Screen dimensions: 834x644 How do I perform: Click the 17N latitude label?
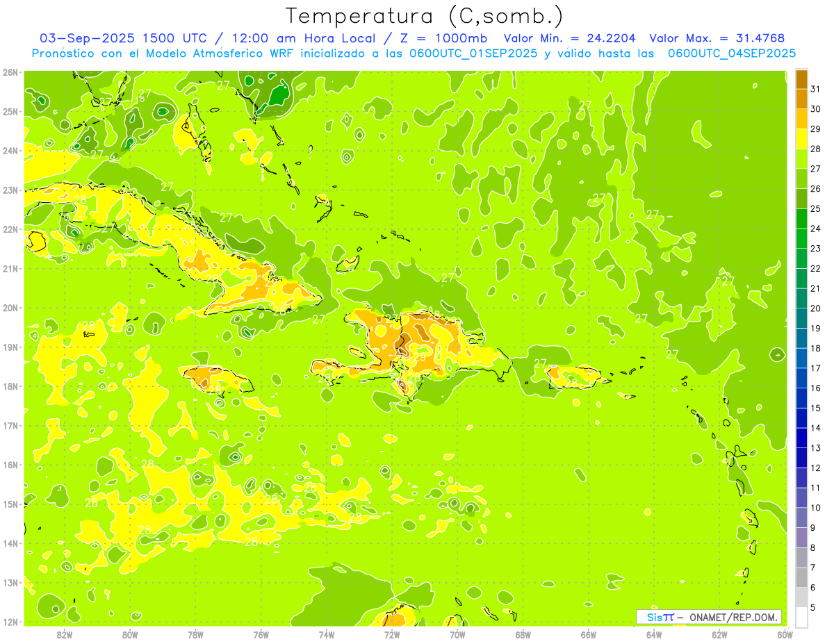pos(10,426)
